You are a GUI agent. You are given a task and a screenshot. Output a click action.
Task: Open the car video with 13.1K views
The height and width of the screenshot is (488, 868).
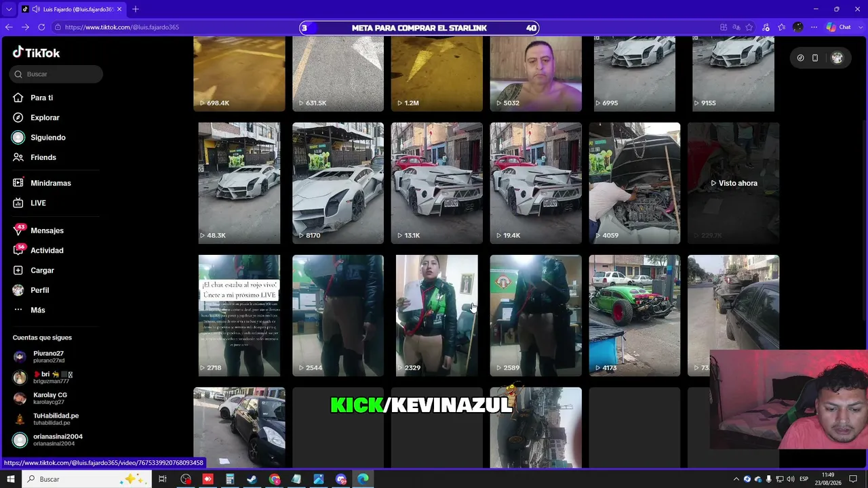(x=437, y=183)
